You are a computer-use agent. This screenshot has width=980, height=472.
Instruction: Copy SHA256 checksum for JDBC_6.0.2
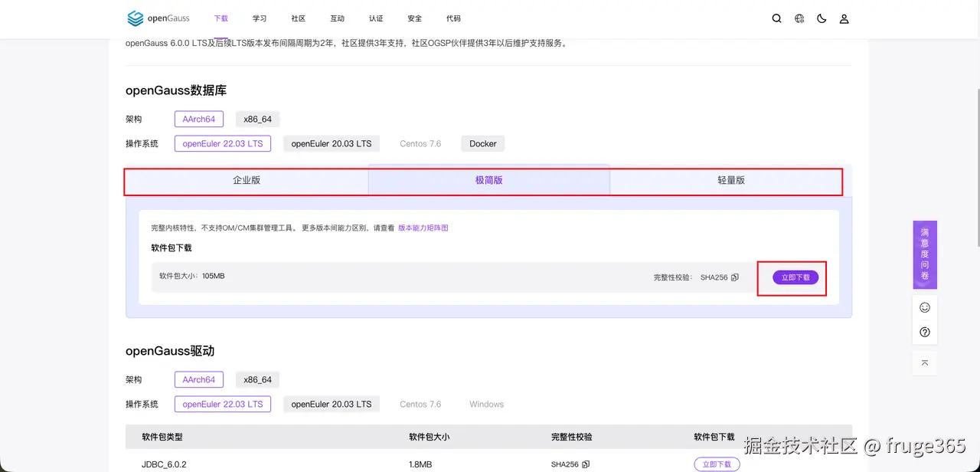pos(586,464)
